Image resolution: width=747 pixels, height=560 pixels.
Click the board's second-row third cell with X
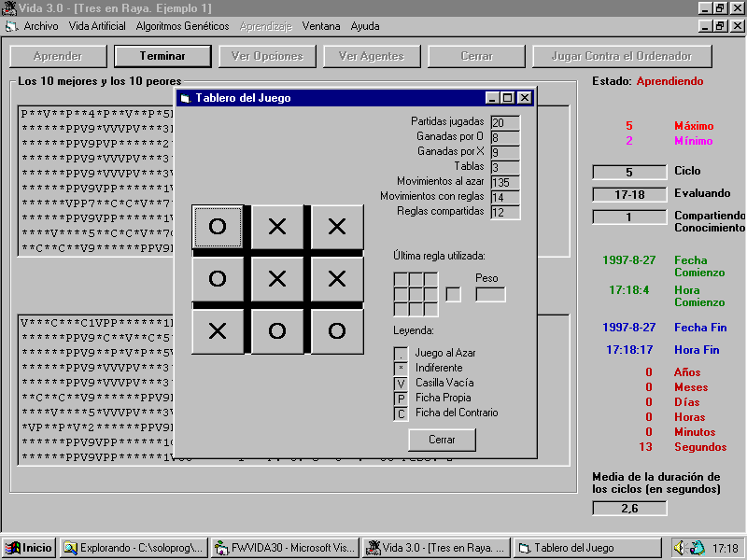click(x=337, y=278)
